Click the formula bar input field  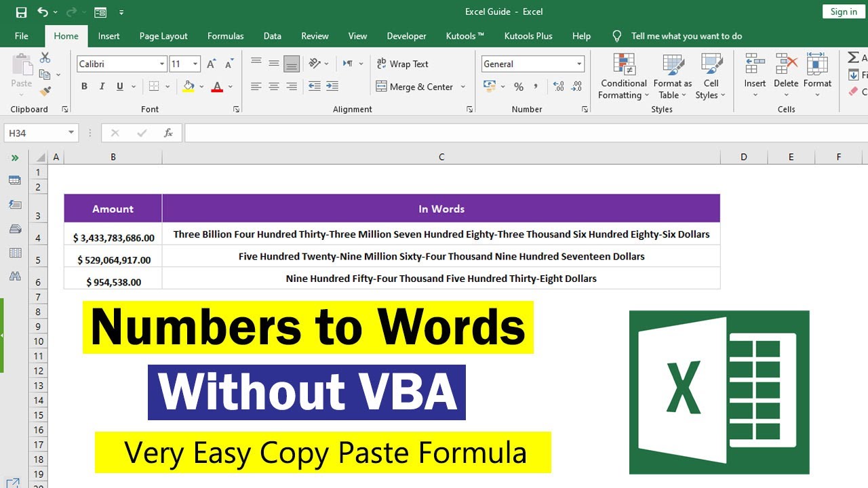pyautogui.click(x=526, y=133)
